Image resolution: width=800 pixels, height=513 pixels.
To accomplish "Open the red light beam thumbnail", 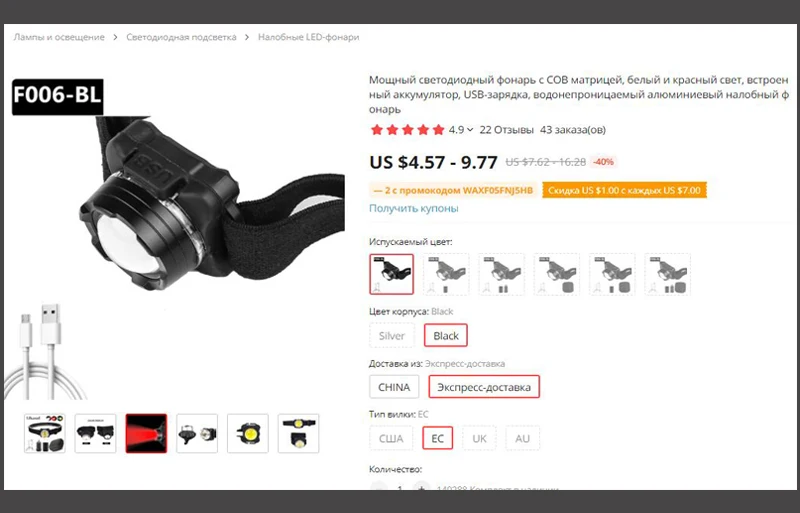I will [146, 433].
